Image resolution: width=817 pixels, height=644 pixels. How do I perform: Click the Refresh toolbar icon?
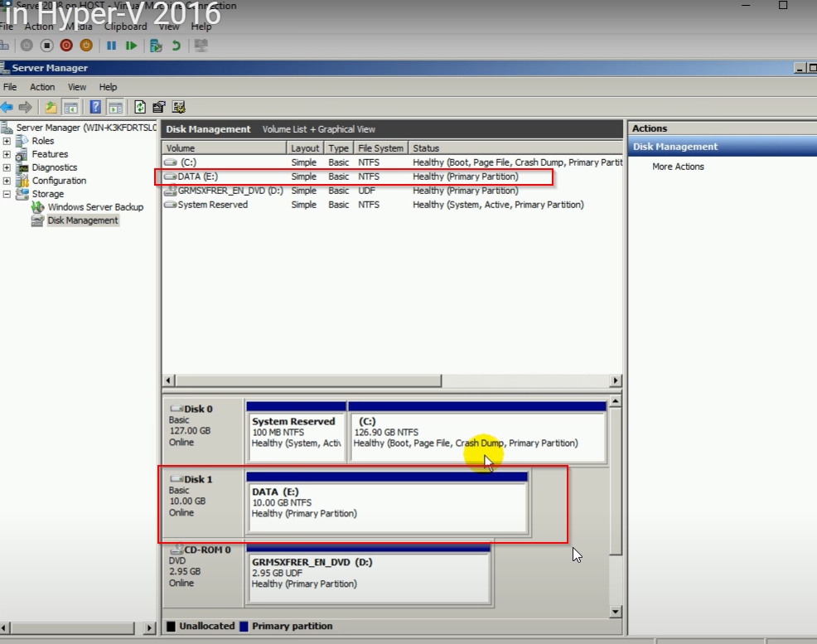(140, 108)
